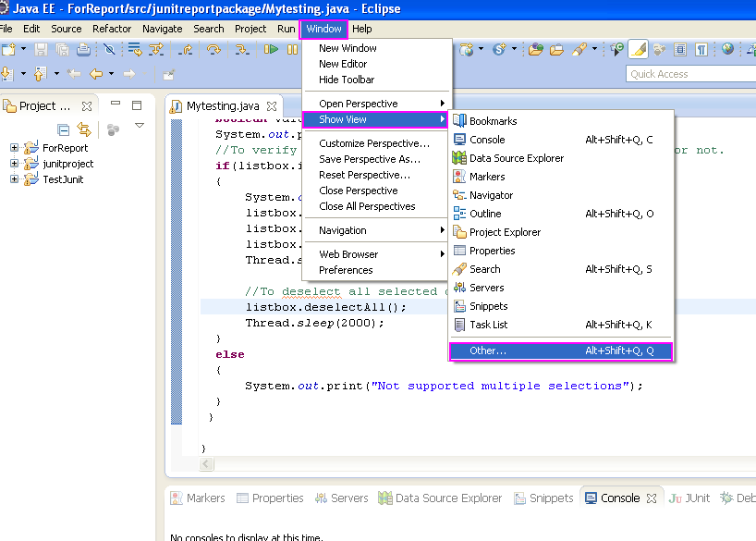Toggle Show Whitespace Characters pilcrow icon
This screenshot has height=541, width=756.
tap(701, 49)
